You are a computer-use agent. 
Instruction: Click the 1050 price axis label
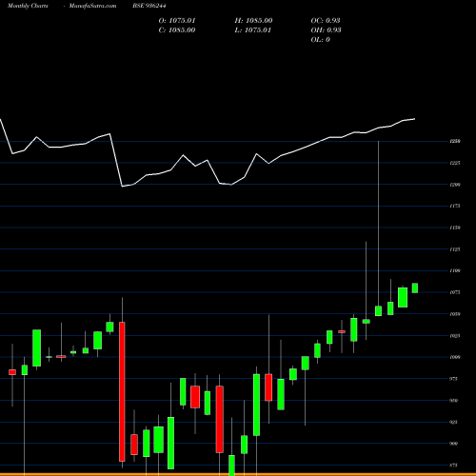(455, 314)
